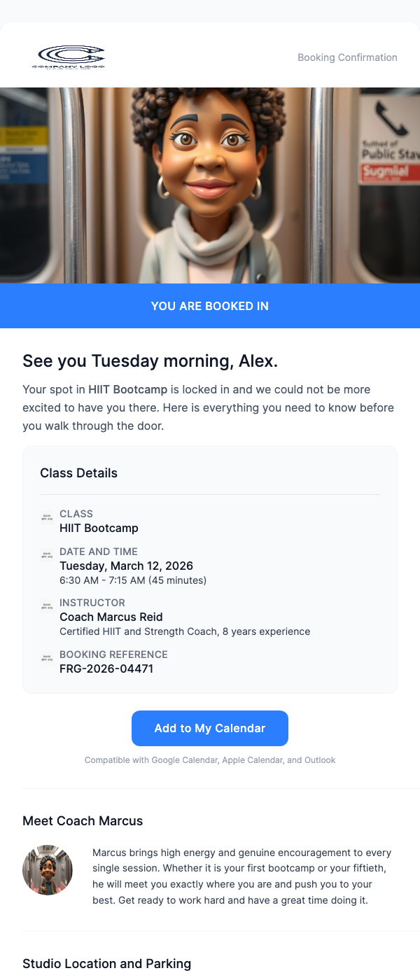Screen dimensions: 420x980
Task: Select the Booking Confirmation header label
Action: tap(347, 57)
